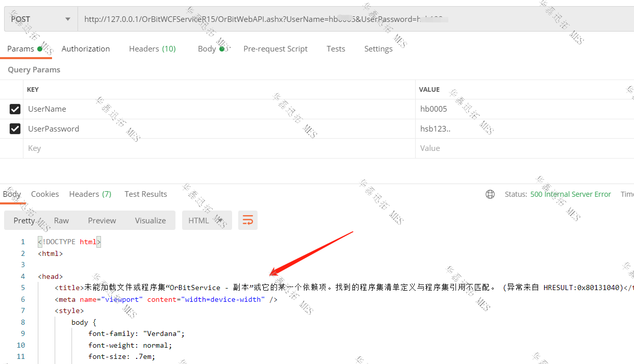Image resolution: width=634 pixels, height=364 pixels.
Task: Click the meta viewport code line
Action: (x=166, y=299)
